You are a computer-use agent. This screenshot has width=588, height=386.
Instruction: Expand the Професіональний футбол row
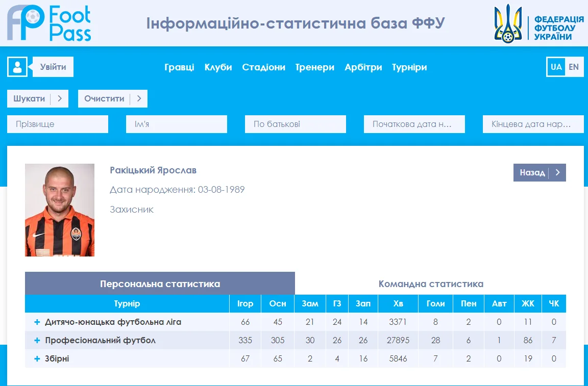37,341
